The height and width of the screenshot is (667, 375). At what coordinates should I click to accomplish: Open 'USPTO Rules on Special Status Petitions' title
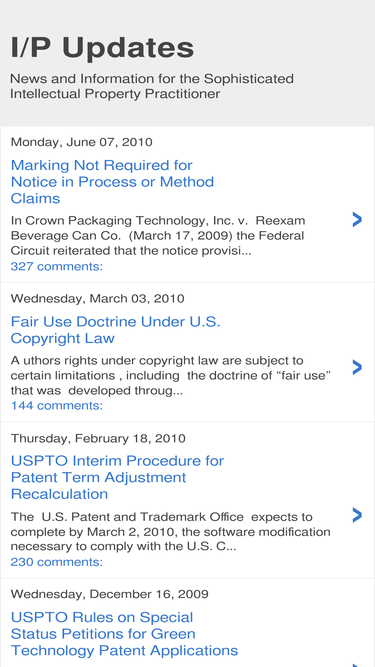point(124,634)
